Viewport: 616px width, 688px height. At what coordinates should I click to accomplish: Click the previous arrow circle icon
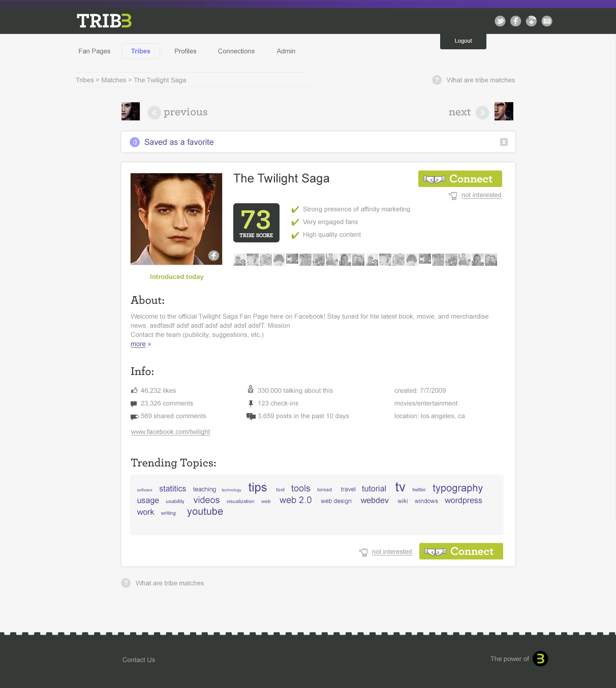pyautogui.click(x=154, y=112)
